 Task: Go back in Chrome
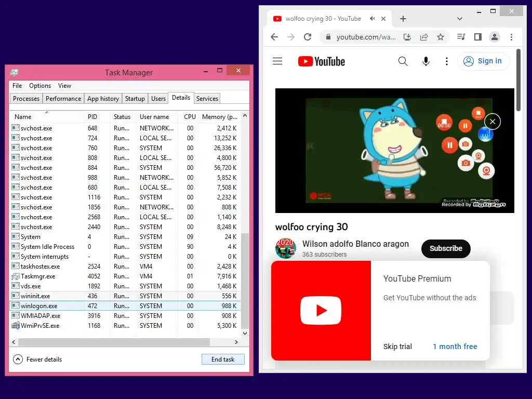tap(274, 37)
